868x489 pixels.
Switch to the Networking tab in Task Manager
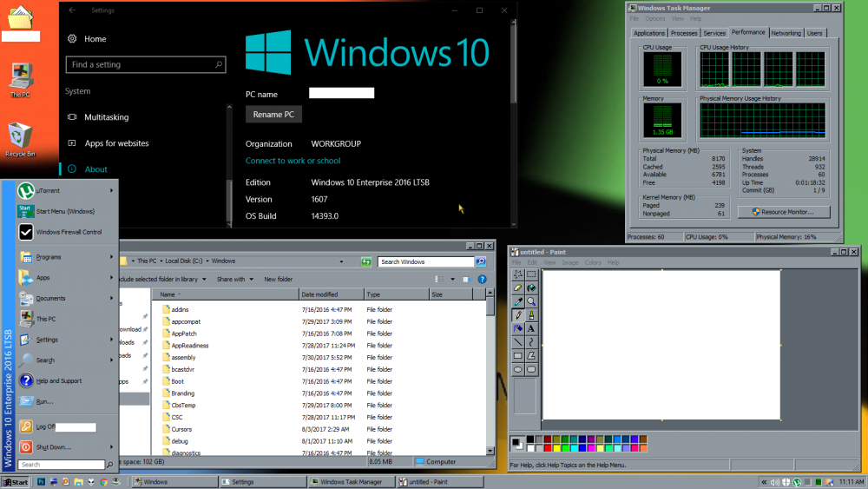pyautogui.click(x=786, y=33)
